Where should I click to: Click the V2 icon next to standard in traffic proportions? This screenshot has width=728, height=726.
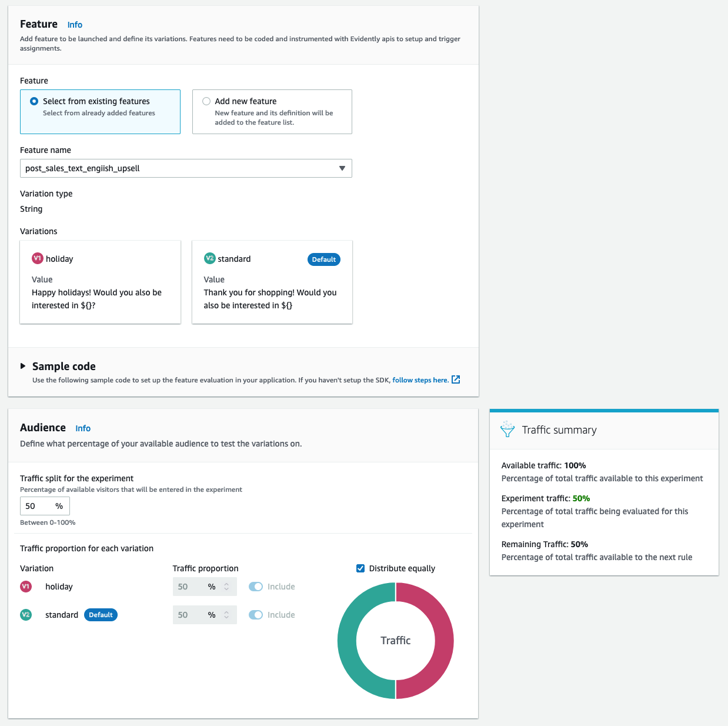(x=25, y=615)
